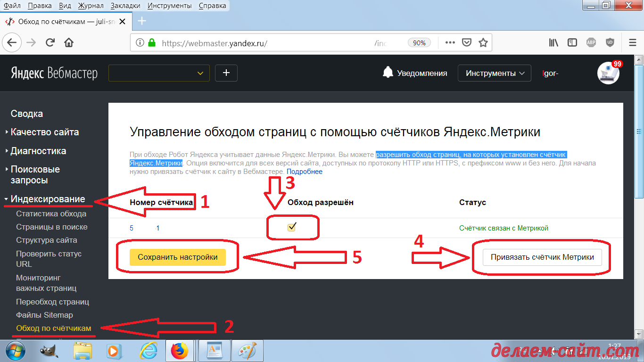644x362 pixels.
Task: Go to Сводка in the sidebar
Action: pyautogui.click(x=27, y=114)
